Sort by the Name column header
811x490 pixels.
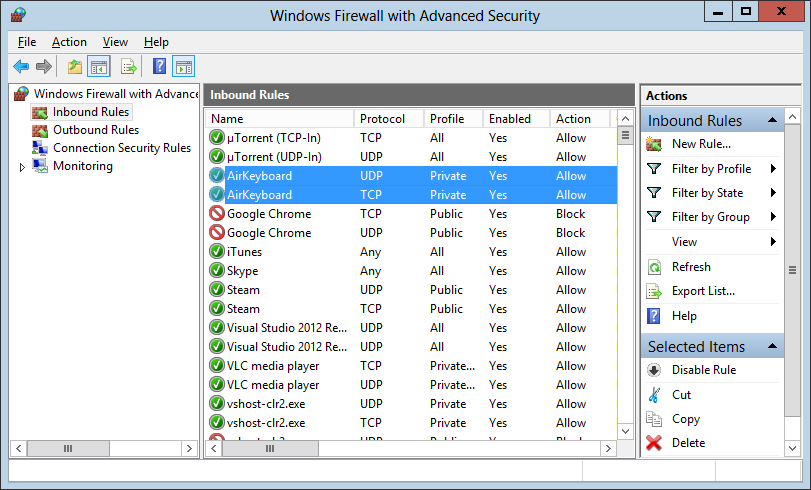279,119
